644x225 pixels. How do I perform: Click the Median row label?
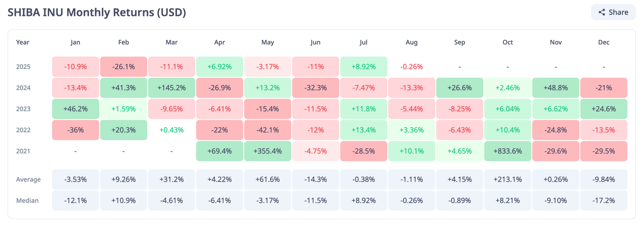point(27,201)
